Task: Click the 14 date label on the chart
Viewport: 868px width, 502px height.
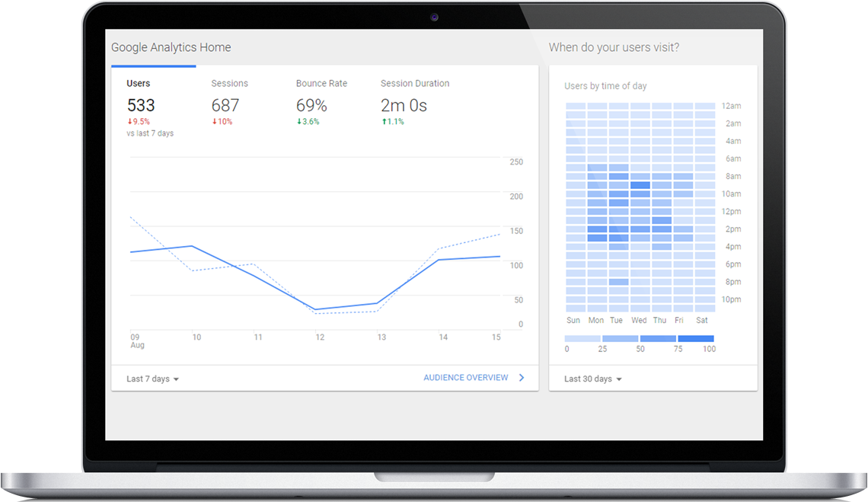Action: (443, 337)
